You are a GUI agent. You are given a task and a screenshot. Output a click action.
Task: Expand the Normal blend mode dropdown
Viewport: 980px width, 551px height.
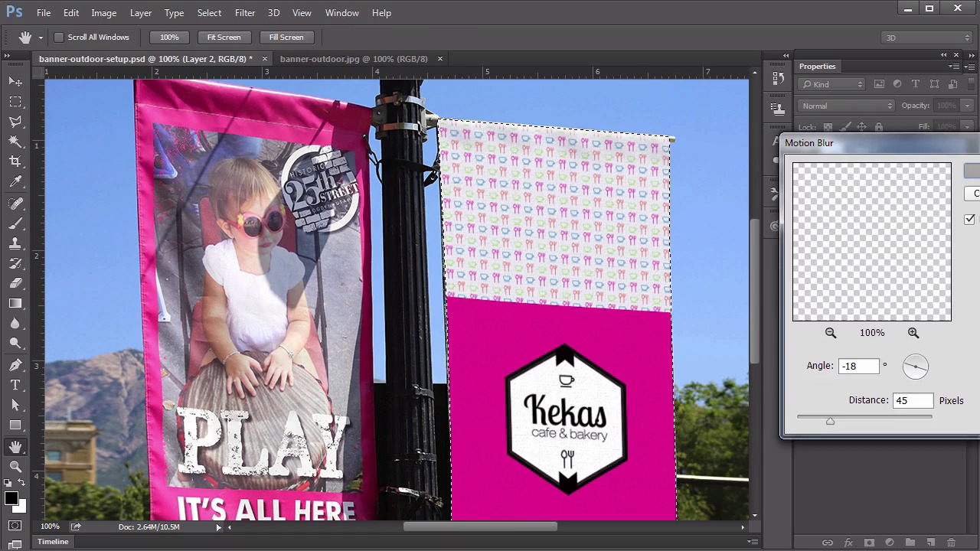click(845, 106)
